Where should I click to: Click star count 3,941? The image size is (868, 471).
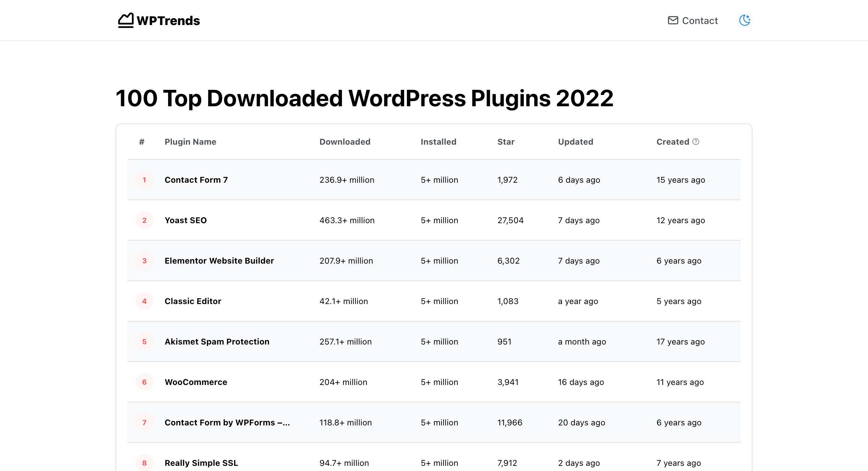pyautogui.click(x=508, y=382)
